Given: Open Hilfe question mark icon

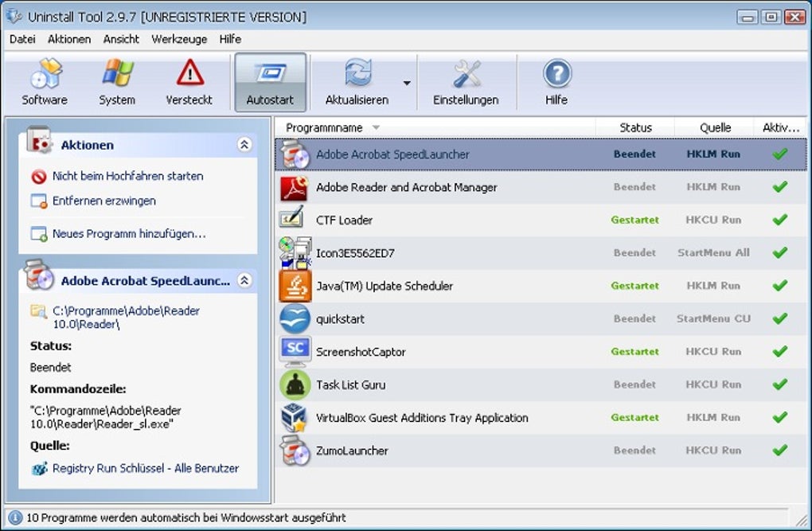Looking at the screenshot, I should [556, 73].
